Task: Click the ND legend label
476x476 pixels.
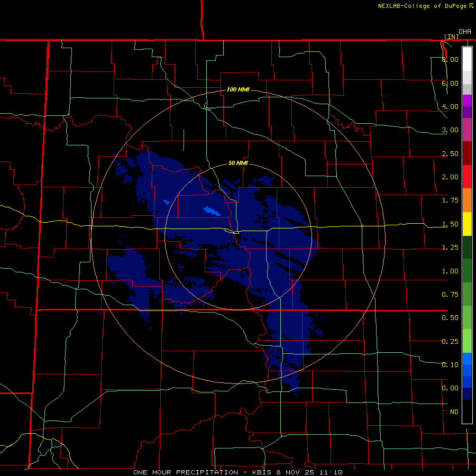Action: coord(454,412)
